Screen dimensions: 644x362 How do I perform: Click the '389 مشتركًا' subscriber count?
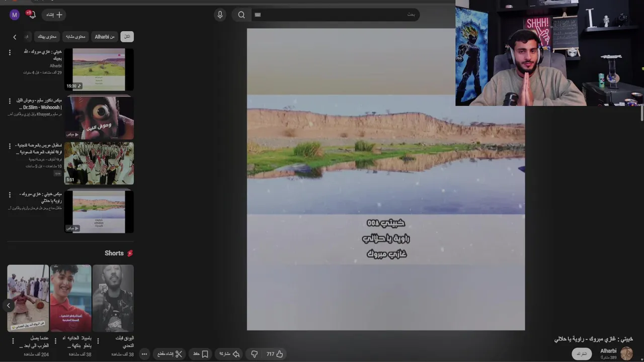609,357
